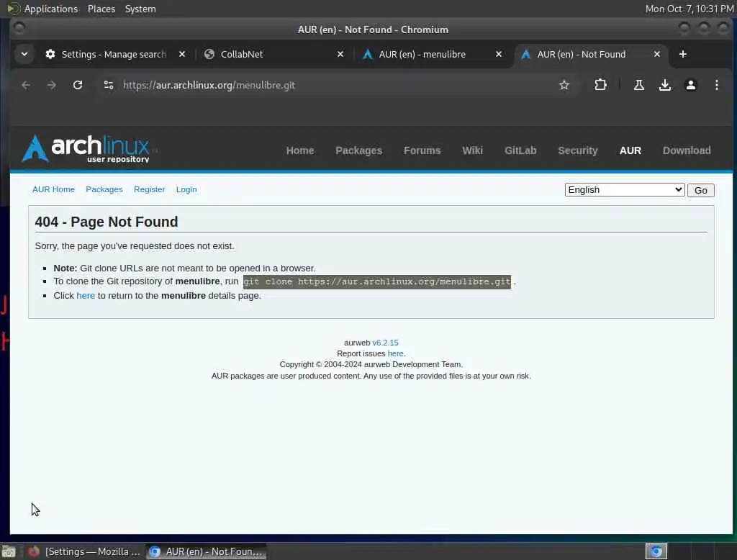
Task: Open Packages in Arch top navigation
Action: point(358,150)
